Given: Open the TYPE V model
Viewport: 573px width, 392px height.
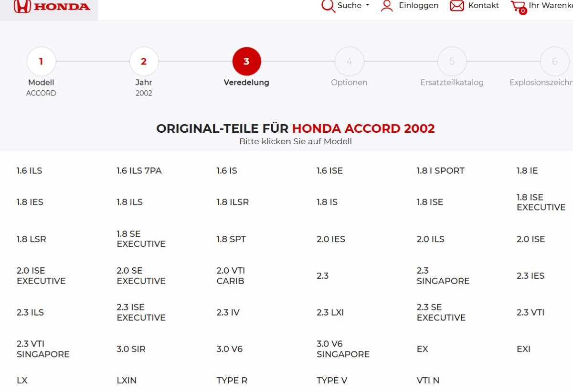Looking at the screenshot, I should pyautogui.click(x=332, y=381).
